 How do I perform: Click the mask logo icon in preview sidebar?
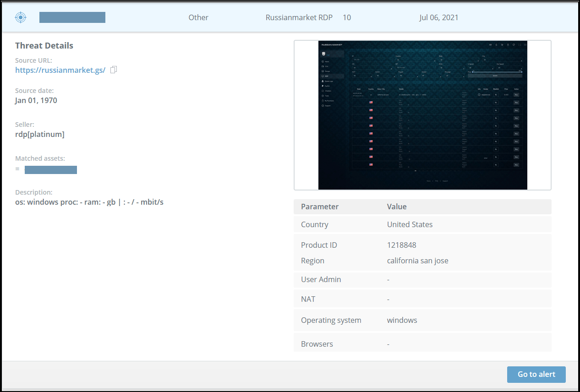(324, 54)
